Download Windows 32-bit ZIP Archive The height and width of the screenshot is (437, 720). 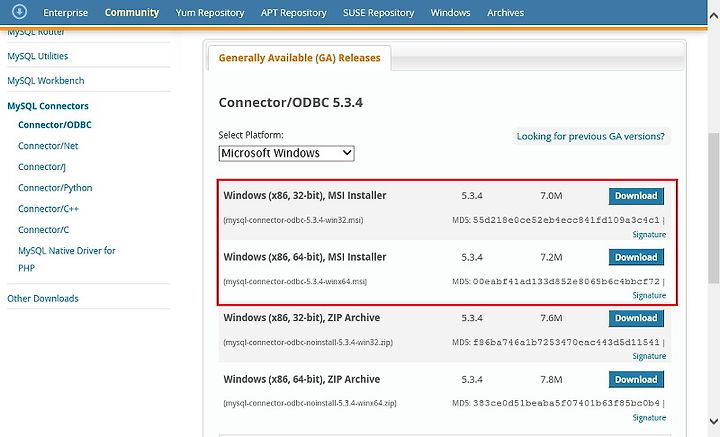tap(636, 318)
